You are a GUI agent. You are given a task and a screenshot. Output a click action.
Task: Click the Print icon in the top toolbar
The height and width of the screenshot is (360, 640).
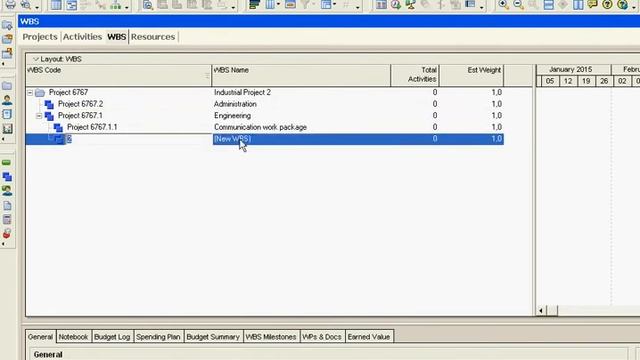tap(10, 5)
